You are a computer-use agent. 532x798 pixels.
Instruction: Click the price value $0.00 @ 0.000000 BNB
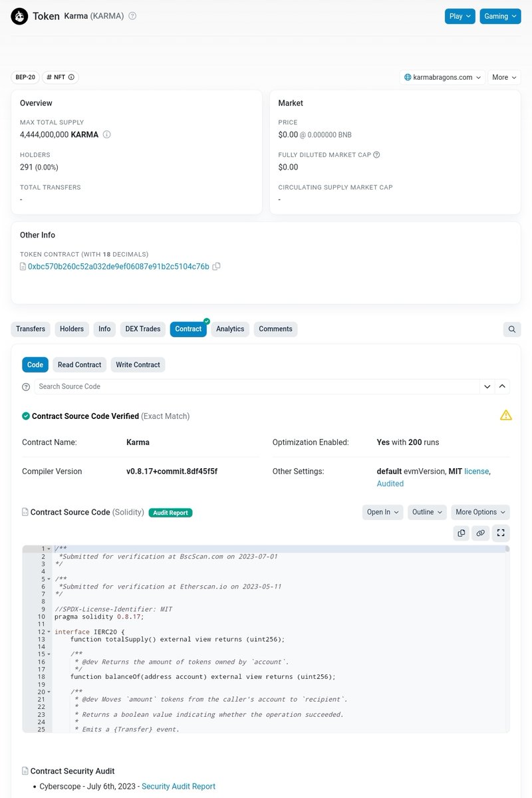point(315,134)
